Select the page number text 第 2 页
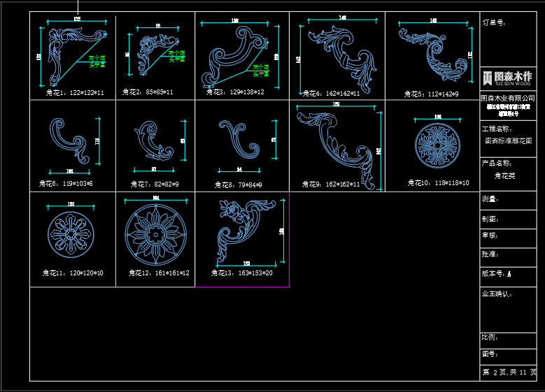Viewport: 545px width, 392px height. [x=494, y=373]
